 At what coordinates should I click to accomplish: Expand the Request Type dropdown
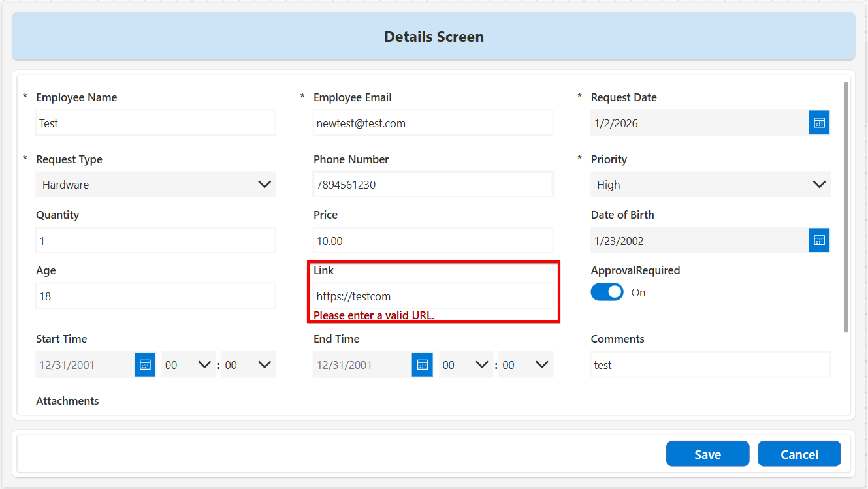155,185
